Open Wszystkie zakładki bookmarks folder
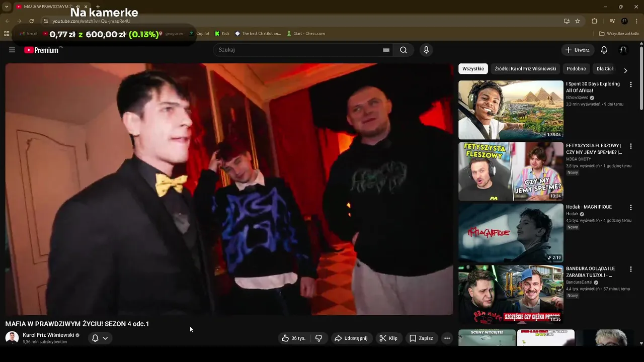Image resolution: width=644 pixels, height=362 pixels. [619, 34]
